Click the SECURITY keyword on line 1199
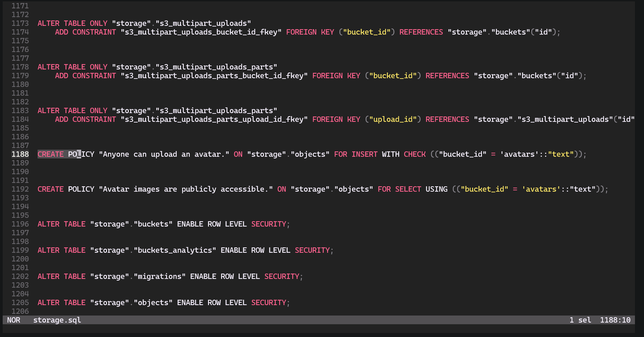The width and height of the screenshot is (644, 337). [x=313, y=250]
